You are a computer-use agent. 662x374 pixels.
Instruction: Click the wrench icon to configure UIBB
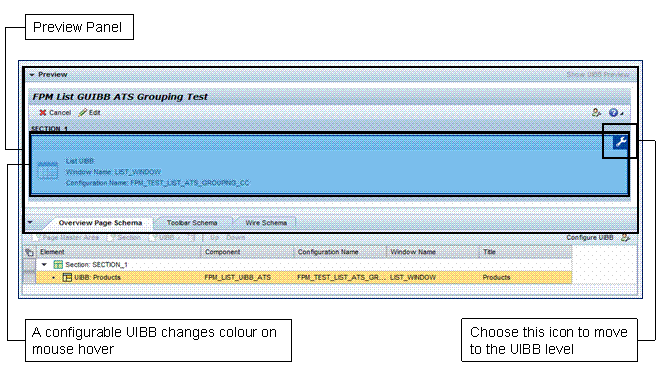click(x=620, y=142)
